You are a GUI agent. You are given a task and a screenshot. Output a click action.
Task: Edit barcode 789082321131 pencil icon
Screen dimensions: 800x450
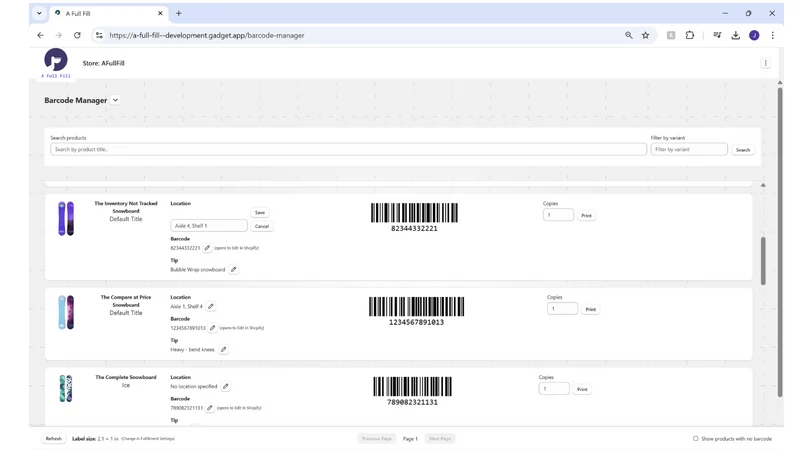(210, 408)
